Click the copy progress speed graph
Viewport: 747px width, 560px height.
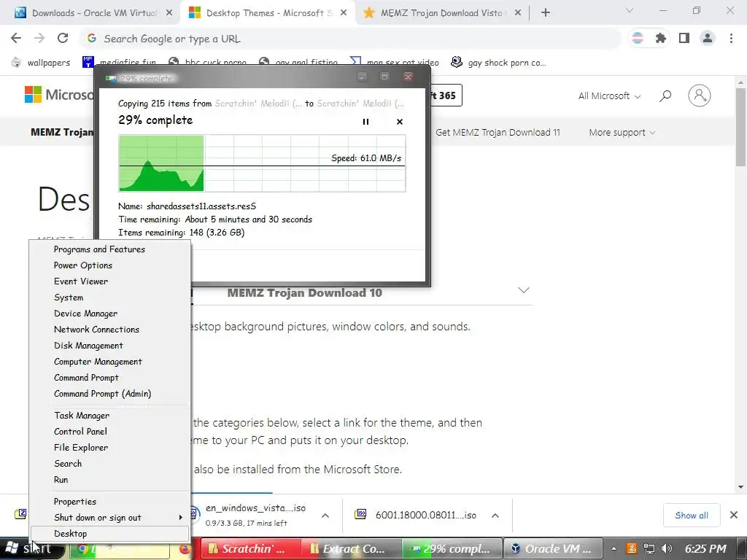click(262, 163)
